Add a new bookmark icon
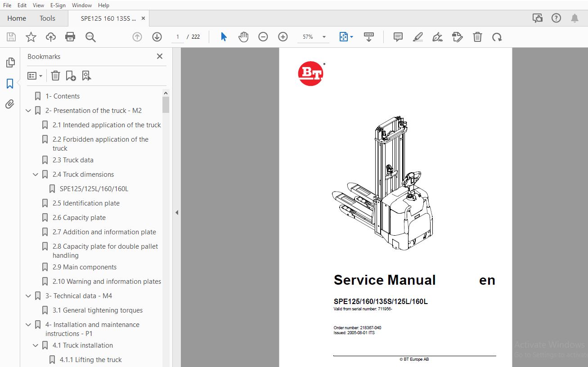The height and width of the screenshot is (367, 588). (x=71, y=76)
